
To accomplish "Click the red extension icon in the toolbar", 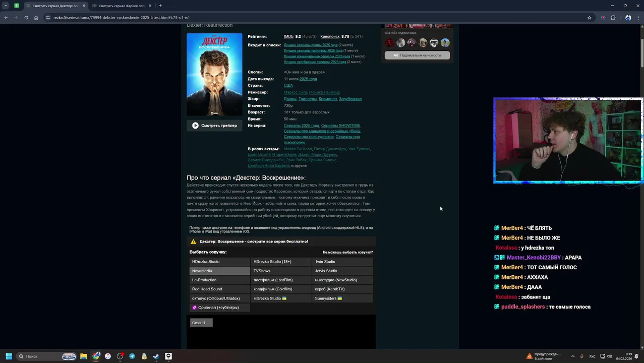I will pyautogui.click(x=603, y=18).
